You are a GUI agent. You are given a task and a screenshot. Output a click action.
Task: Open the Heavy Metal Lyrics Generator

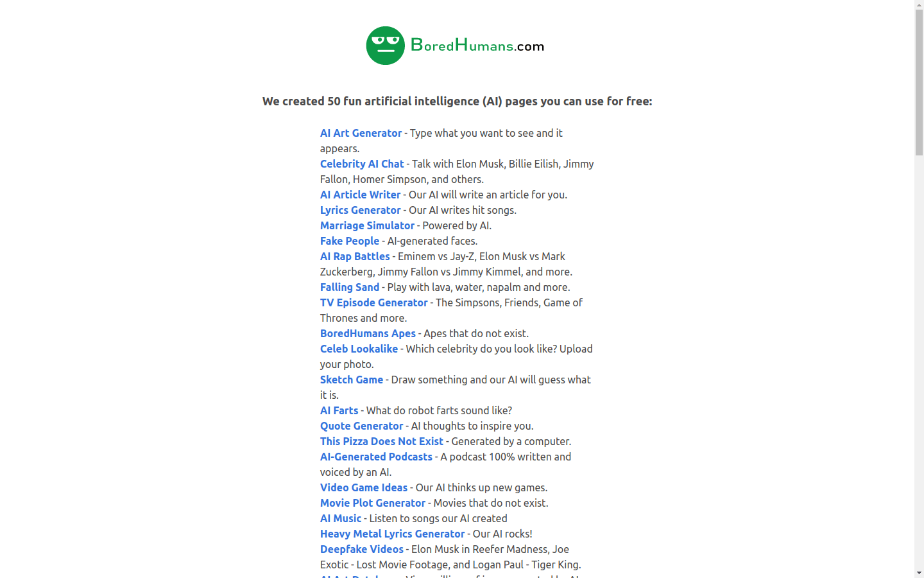392,534
